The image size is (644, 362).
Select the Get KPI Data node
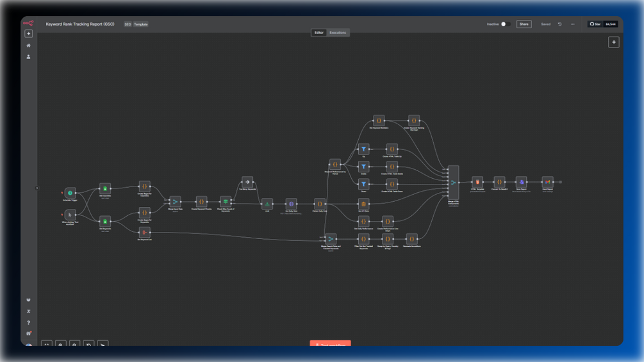[x=363, y=204]
